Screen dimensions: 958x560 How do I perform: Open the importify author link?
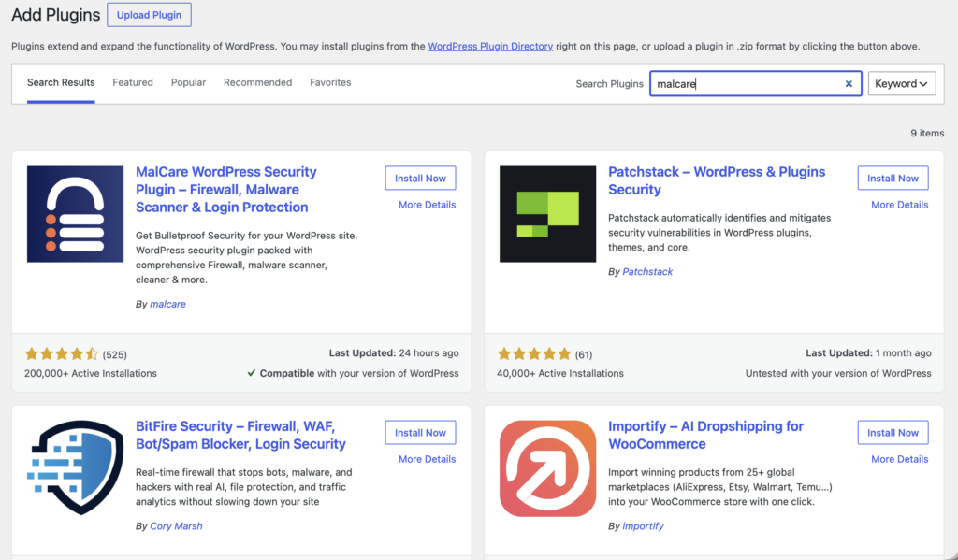[643, 525]
